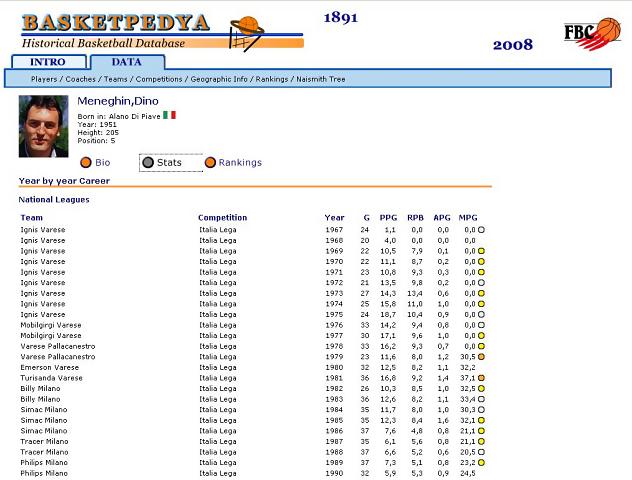Click the white marker on the 1983 Billy Milano row
The image size is (632, 480).
(x=481, y=400)
